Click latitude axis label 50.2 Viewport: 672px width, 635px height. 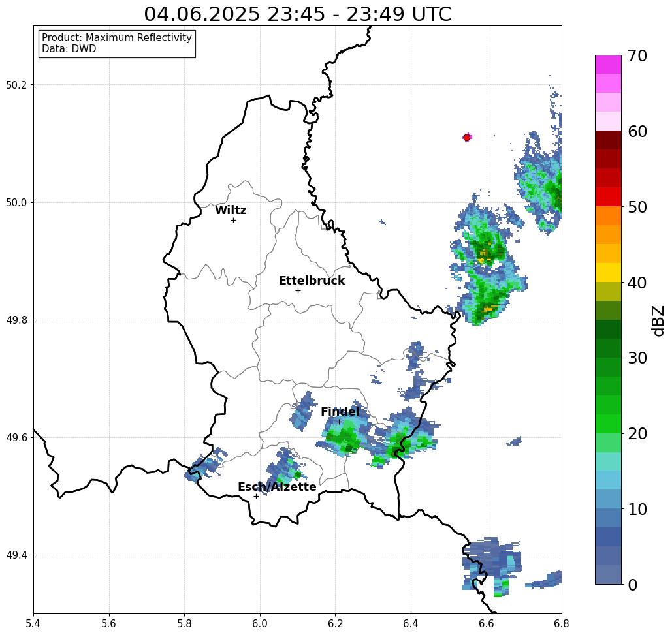tap(16, 85)
